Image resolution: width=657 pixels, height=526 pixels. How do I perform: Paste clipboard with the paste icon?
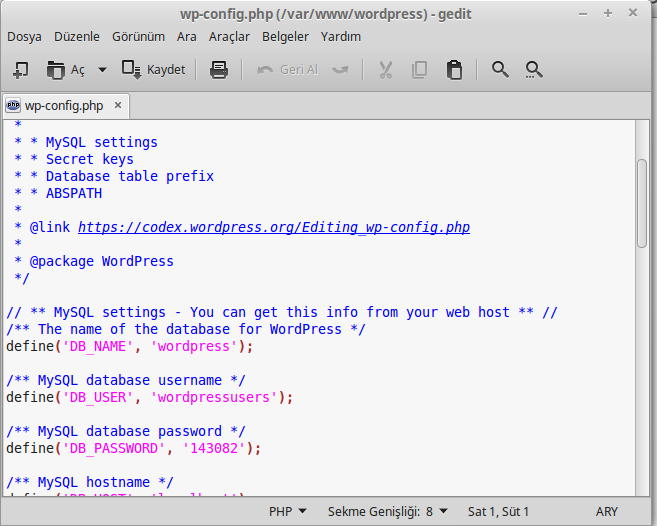(454, 70)
